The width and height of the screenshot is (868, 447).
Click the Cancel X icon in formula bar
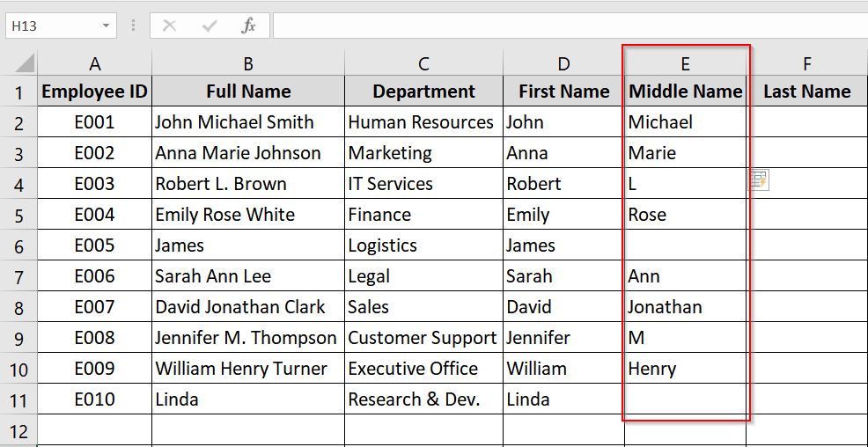[169, 26]
